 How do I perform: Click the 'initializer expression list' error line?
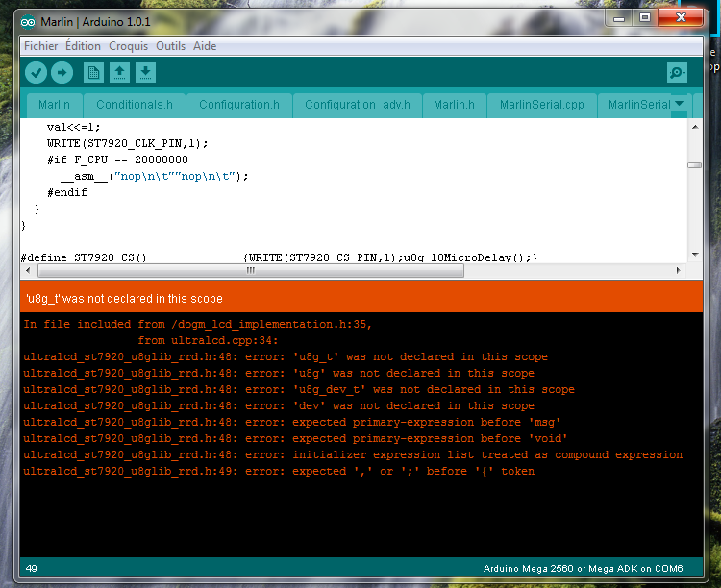pos(353,454)
